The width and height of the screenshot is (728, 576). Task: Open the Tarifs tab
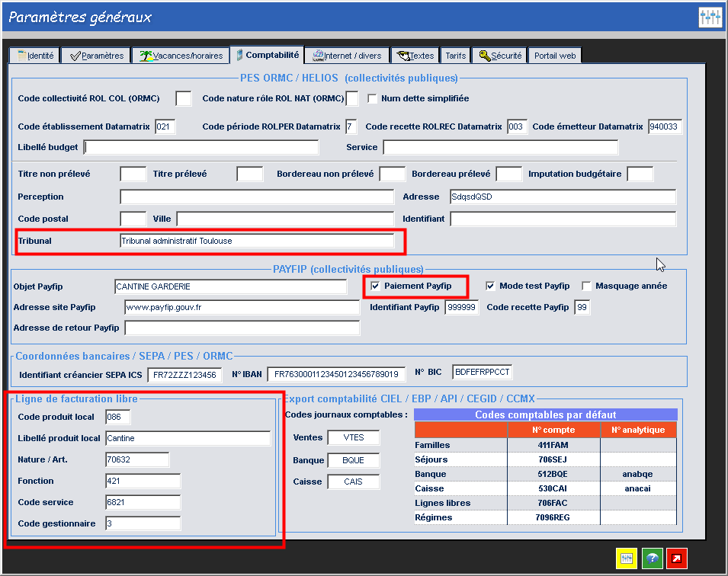pyautogui.click(x=456, y=56)
